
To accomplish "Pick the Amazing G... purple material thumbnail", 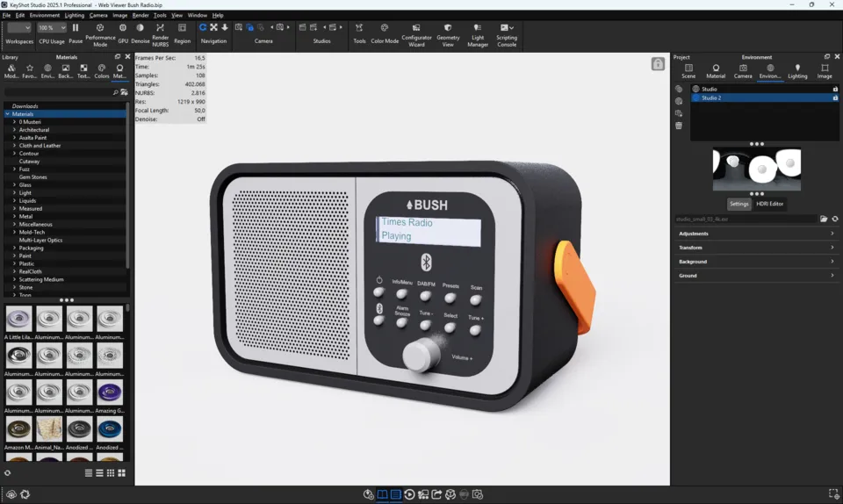I will pyautogui.click(x=110, y=392).
